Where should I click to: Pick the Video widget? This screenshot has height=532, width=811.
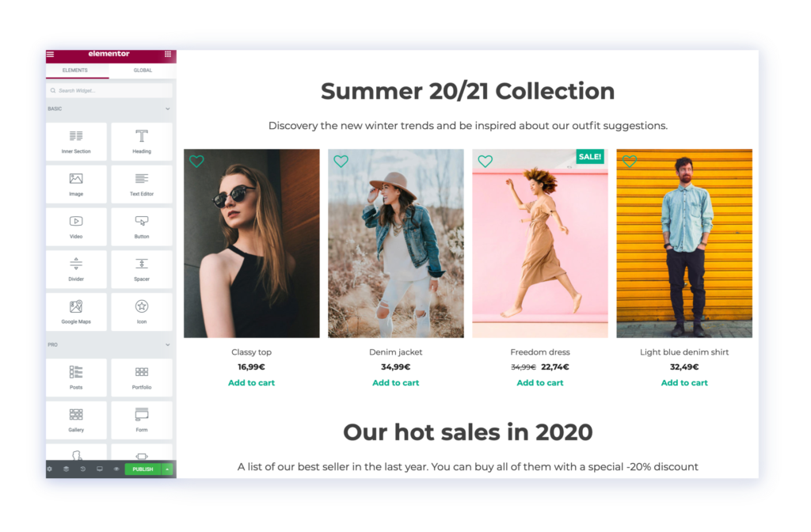(x=76, y=227)
